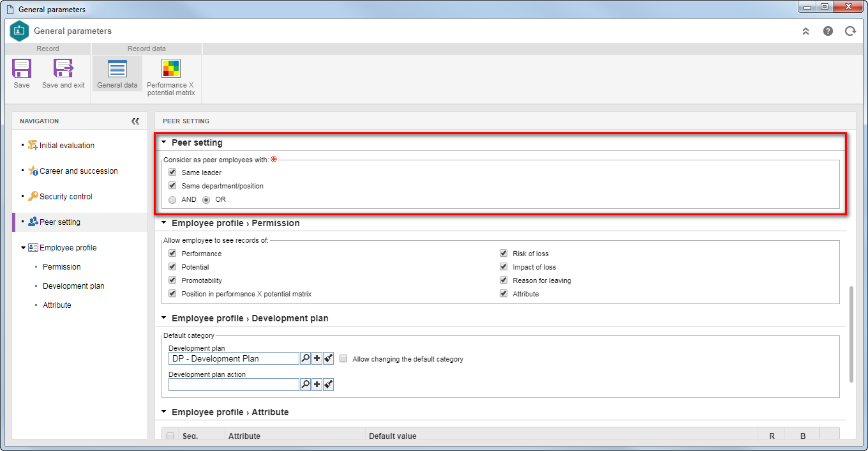Open the General data section
Viewport: 868px width, 451px height.
(x=117, y=73)
